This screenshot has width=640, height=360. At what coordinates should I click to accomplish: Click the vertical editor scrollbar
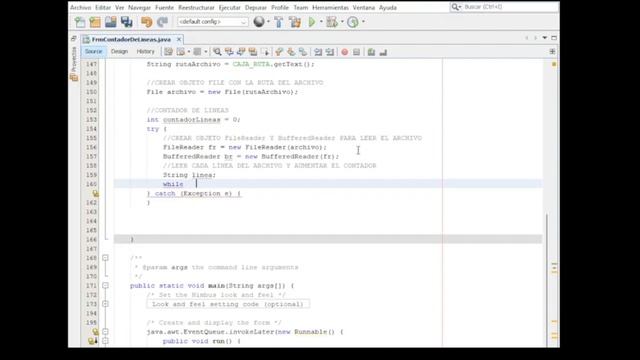(x=547, y=280)
